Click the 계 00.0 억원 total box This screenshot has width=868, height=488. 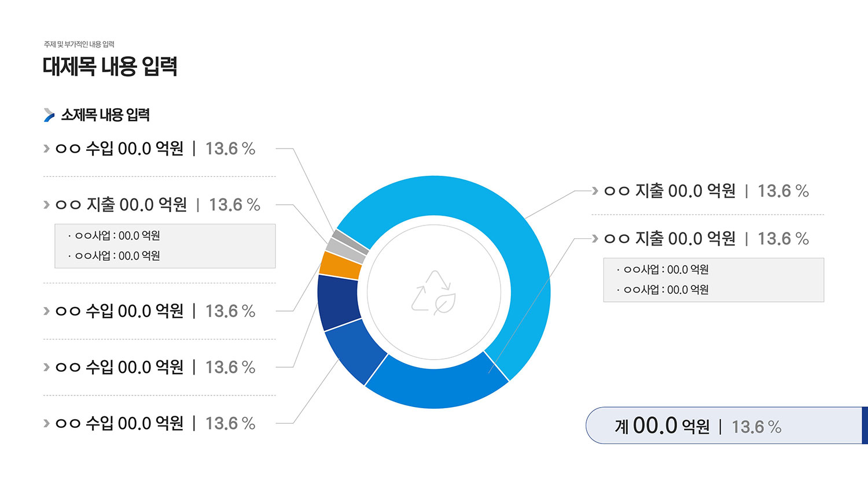click(x=727, y=426)
